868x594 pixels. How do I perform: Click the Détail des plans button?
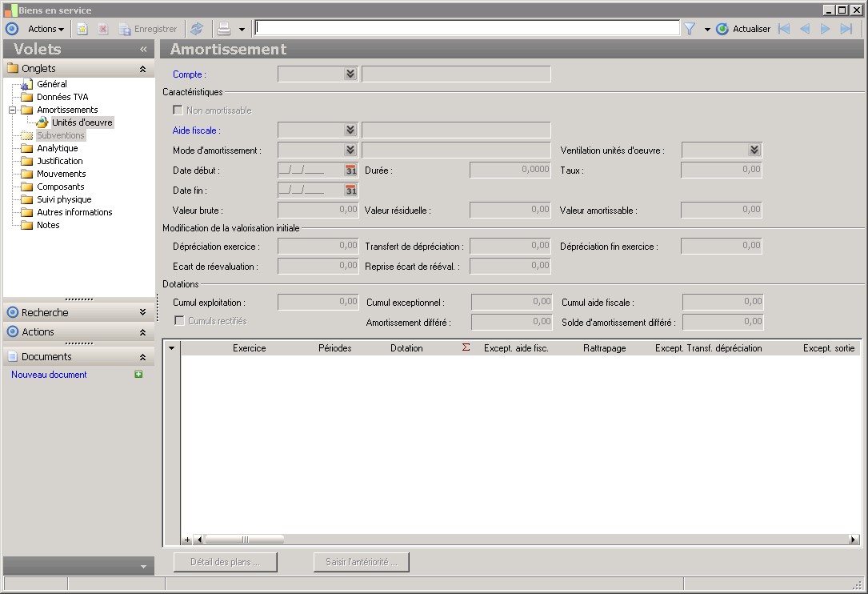click(x=225, y=562)
